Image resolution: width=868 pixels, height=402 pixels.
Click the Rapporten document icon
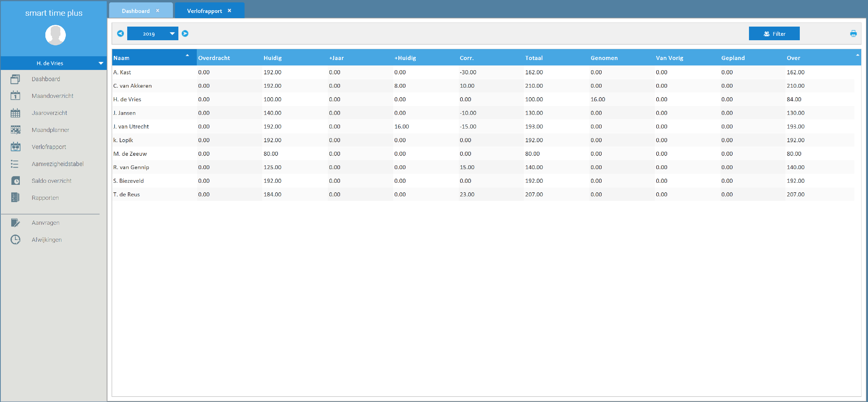(x=15, y=198)
